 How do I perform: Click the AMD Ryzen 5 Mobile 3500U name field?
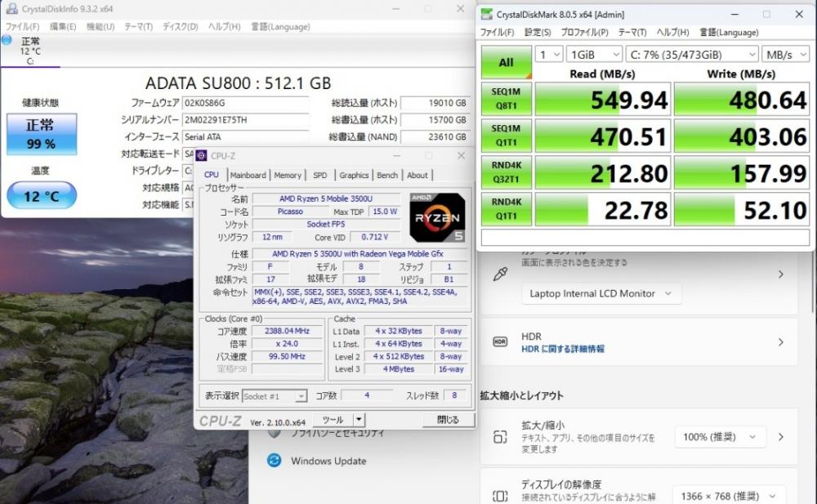click(x=326, y=198)
